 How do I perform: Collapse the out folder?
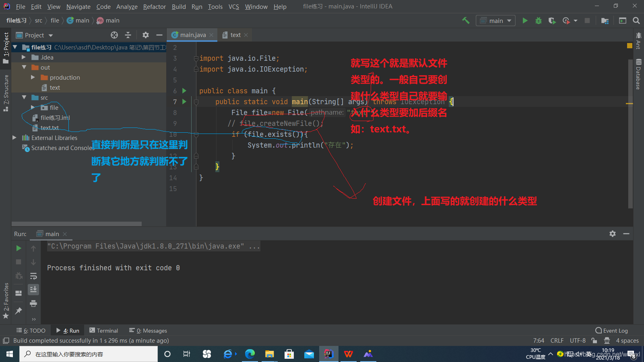[x=24, y=67]
